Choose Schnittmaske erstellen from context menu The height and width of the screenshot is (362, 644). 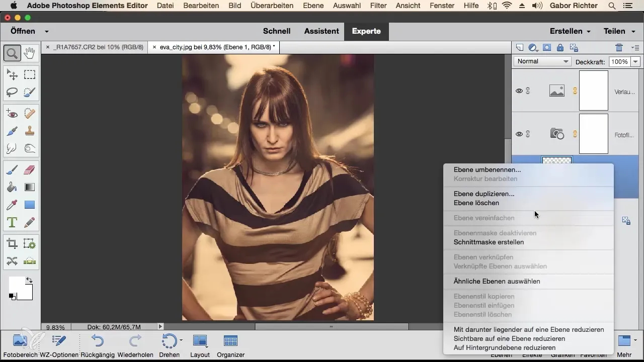pos(489,242)
